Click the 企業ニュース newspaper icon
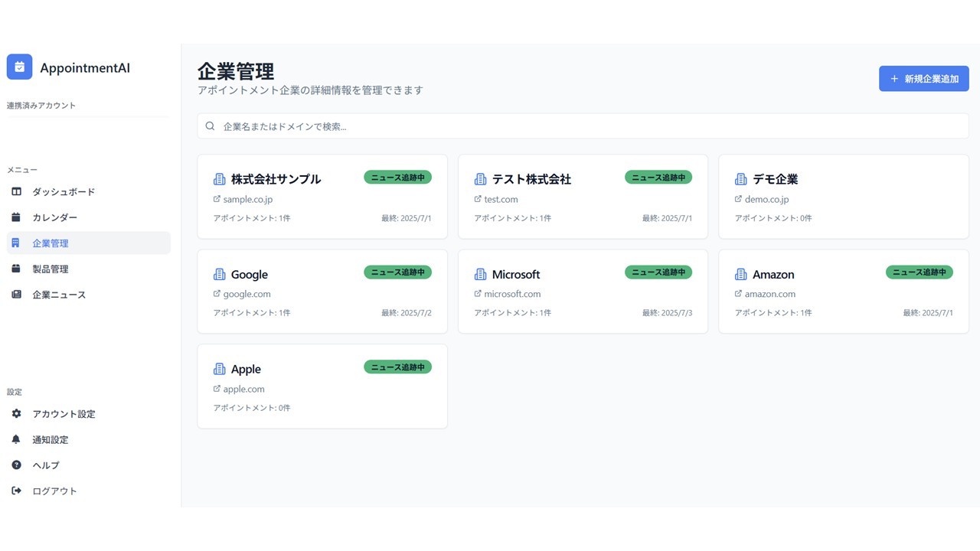Image resolution: width=980 pixels, height=551 pixels. click(16, 295)
